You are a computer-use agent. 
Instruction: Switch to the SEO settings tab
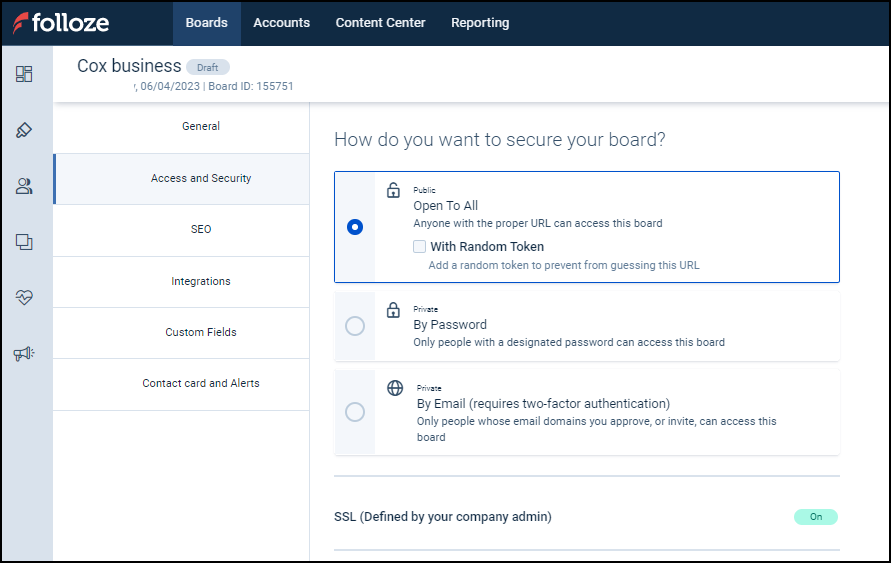(x=182, y=230)
